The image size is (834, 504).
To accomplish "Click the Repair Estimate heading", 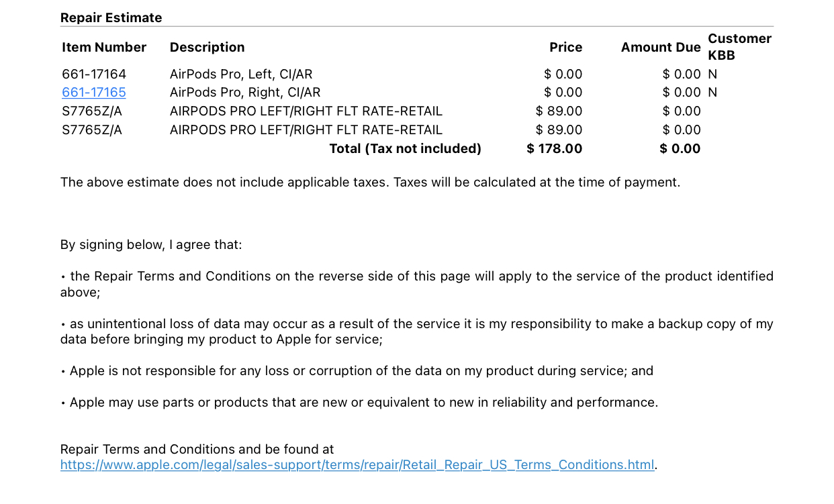I will (x=111, y=18).
